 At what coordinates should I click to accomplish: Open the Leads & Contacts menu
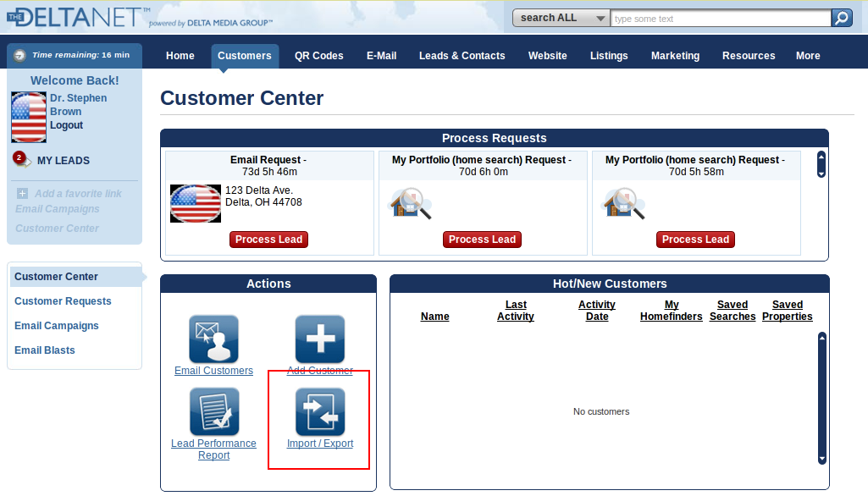(x=462, y=56)
